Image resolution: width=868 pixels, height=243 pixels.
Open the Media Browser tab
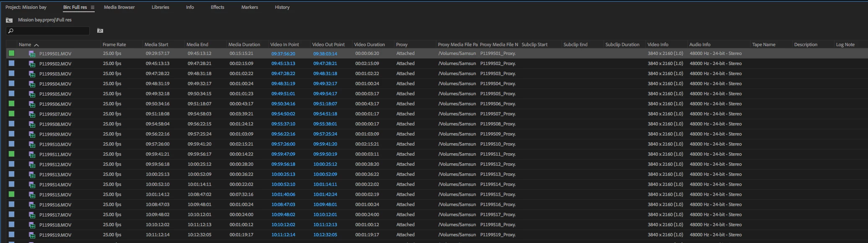tap(119, 7)
